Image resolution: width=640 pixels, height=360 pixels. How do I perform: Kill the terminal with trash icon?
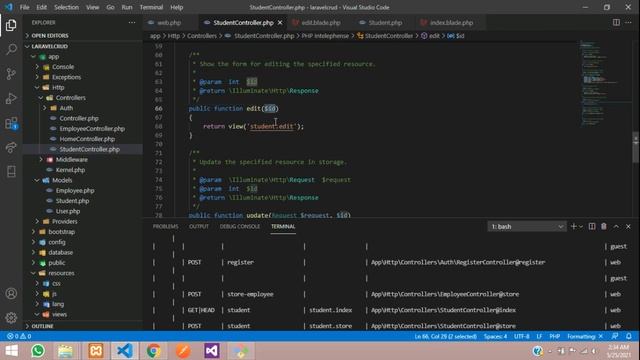tap(604, 227)
